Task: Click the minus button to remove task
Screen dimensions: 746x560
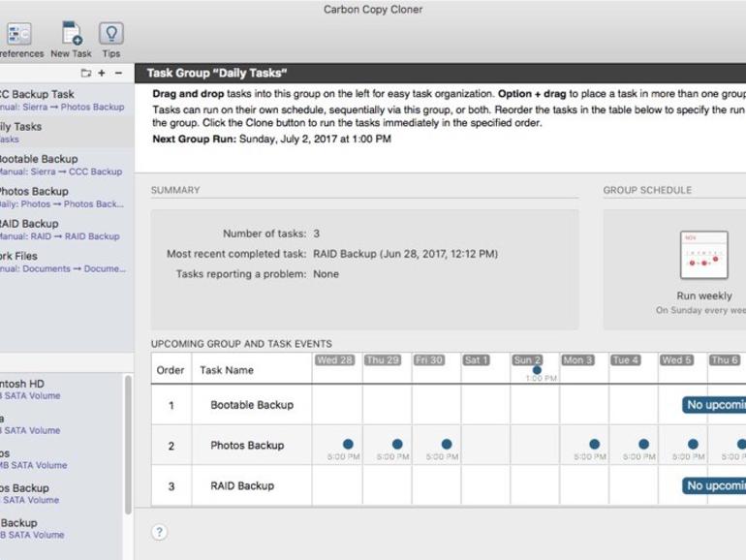Action: click(x=118, y=73)
